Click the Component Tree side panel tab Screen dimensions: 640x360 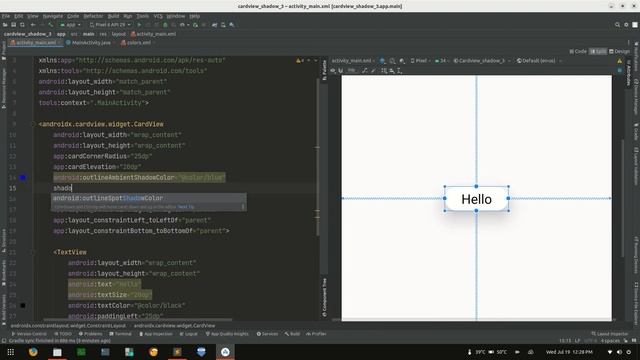pos(324,297)
